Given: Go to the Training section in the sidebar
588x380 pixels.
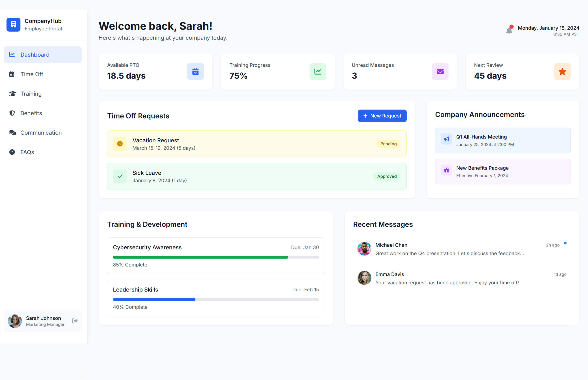Looking at the screenshot, I should click(31, 94).
